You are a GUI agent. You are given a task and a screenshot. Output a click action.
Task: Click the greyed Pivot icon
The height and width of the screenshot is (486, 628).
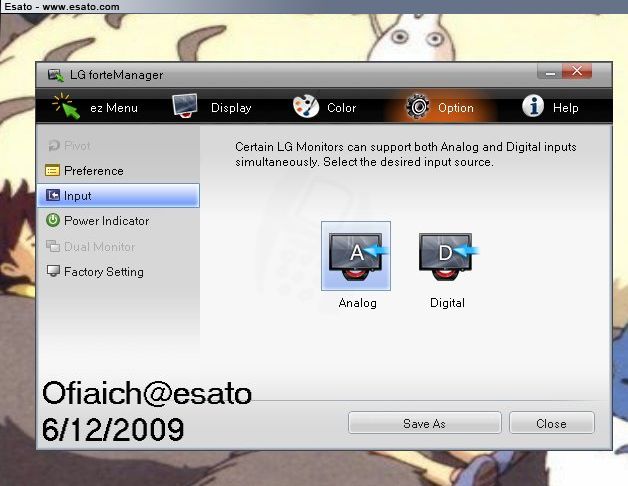coord(54,145)
